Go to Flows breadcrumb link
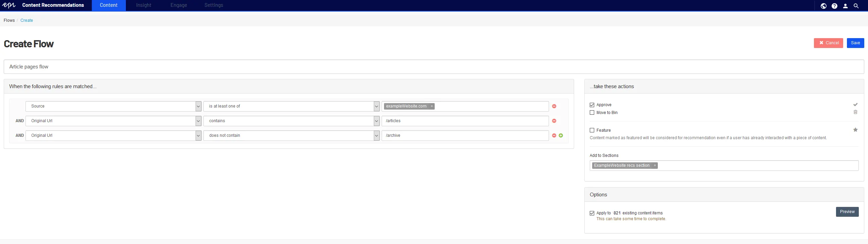 click(9, 20)
